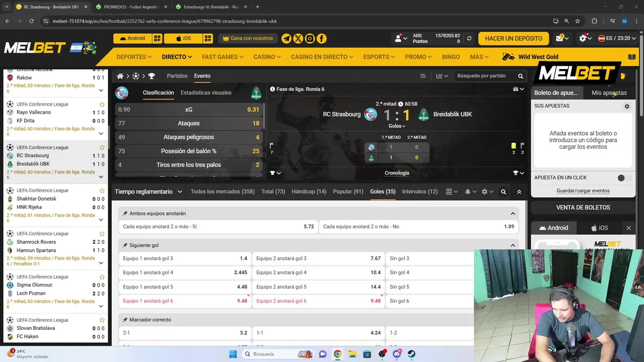The image size is (644, 362).
Task: Open the messages envelope icon
Action: click(560, 38)
